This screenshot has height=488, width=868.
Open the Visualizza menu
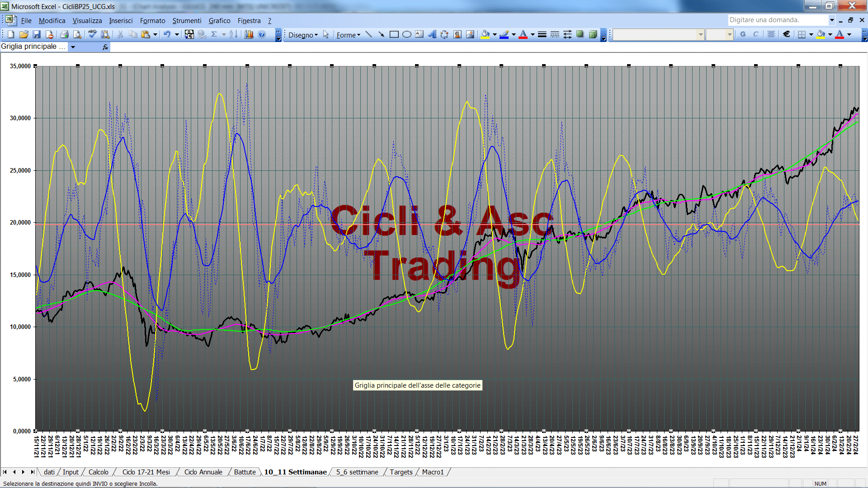(87, 21)
